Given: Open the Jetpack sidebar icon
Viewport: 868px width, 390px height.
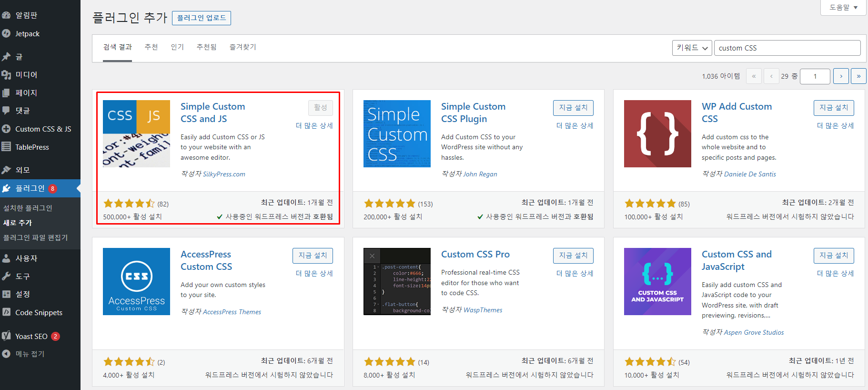Looking at the screenshot, I should pyautogui.click(x=6, y=33).
